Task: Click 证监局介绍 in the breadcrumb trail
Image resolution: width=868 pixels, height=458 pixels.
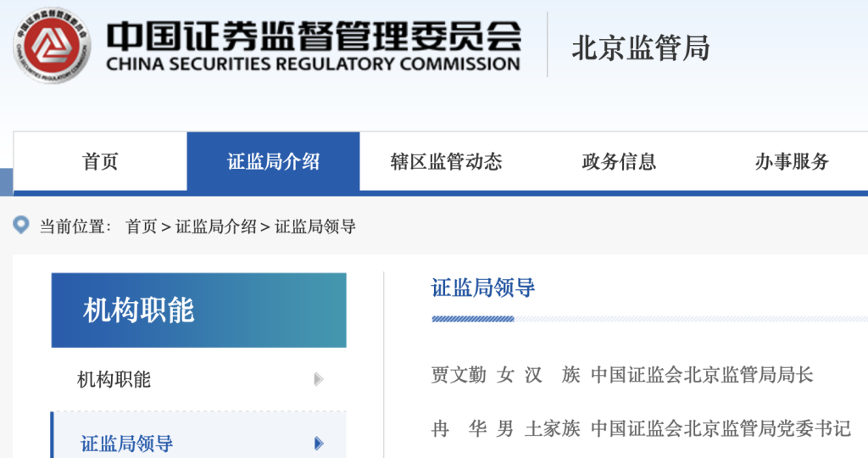Action: pyautogui.click(x=215, y=226)
